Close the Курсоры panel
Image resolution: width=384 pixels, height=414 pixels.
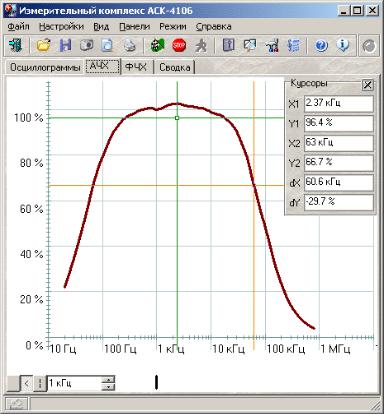(367, 85)
